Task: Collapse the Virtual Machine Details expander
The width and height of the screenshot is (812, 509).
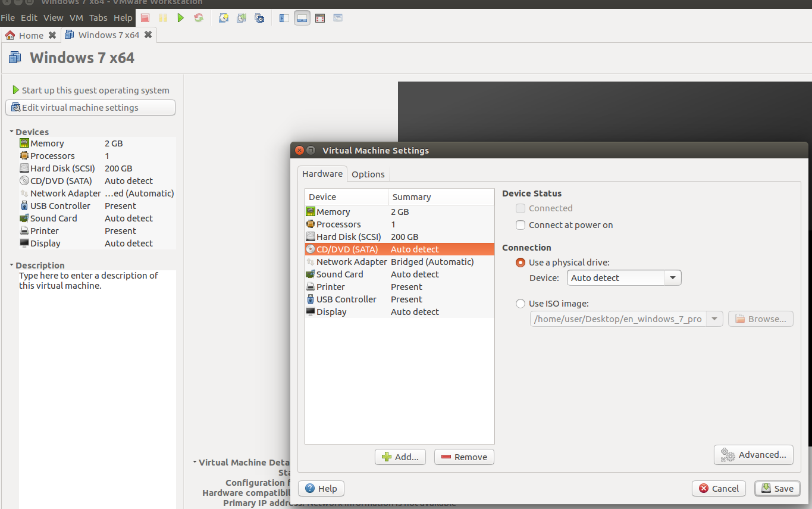Action: click(x=195, y=462)
